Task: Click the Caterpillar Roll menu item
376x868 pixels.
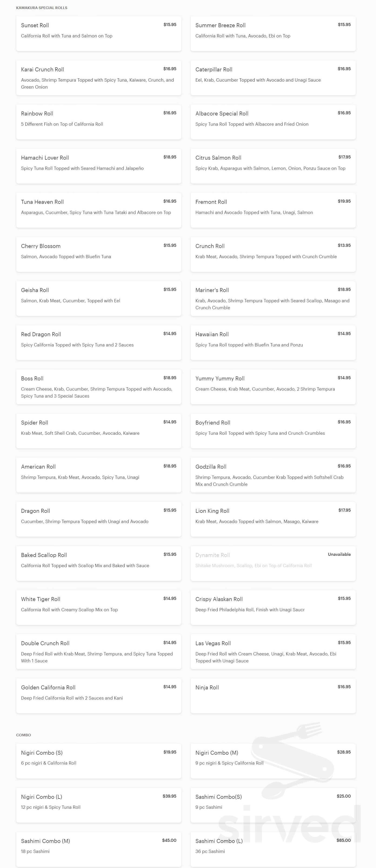Action: pyautogui.click(x=273, y=78)
